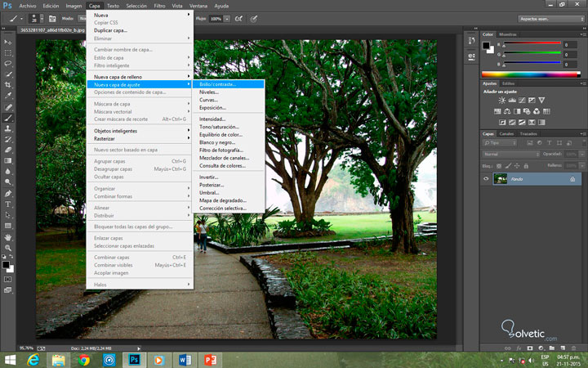Open the Capas panel flyout menu
The width and height of the screenshot is (588, 368).
(583, 133)
